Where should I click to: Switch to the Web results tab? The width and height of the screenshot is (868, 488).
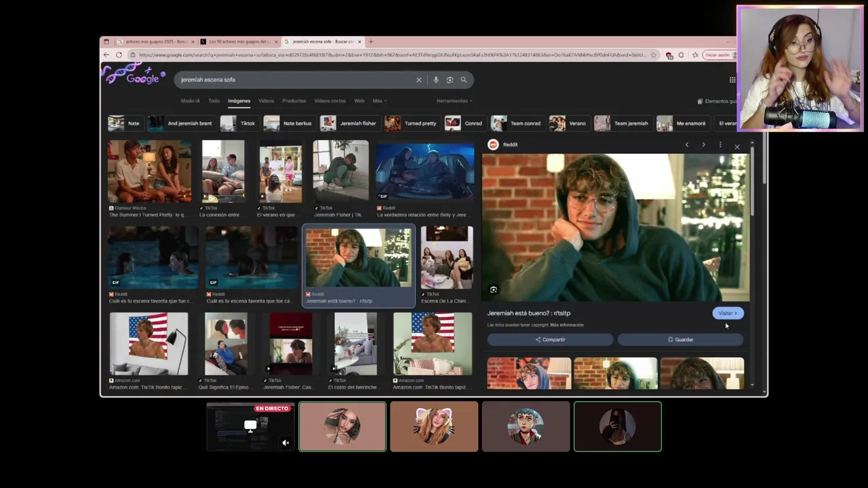click(359, 101)
